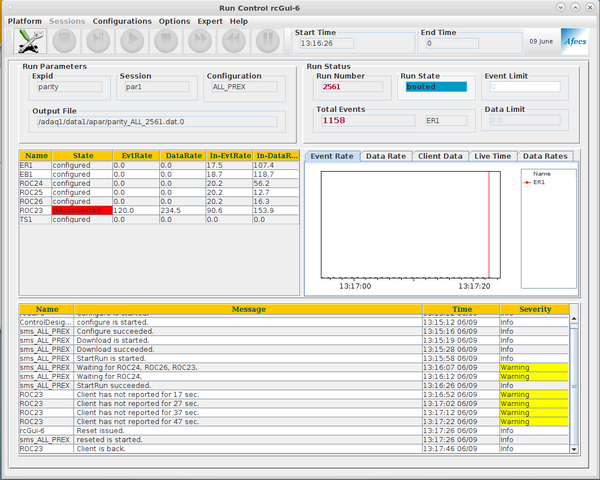The height and width of the screenshot is (480, 600).
Task: Open the Platform menu
Action: pos(25,21)
